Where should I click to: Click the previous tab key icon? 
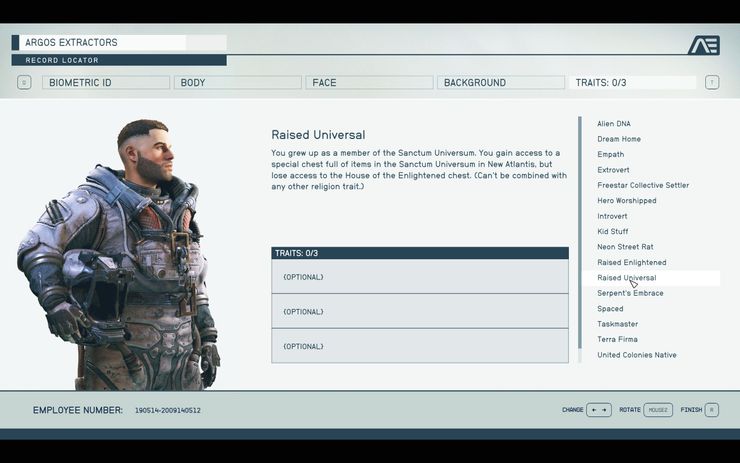tap(24, 83)
